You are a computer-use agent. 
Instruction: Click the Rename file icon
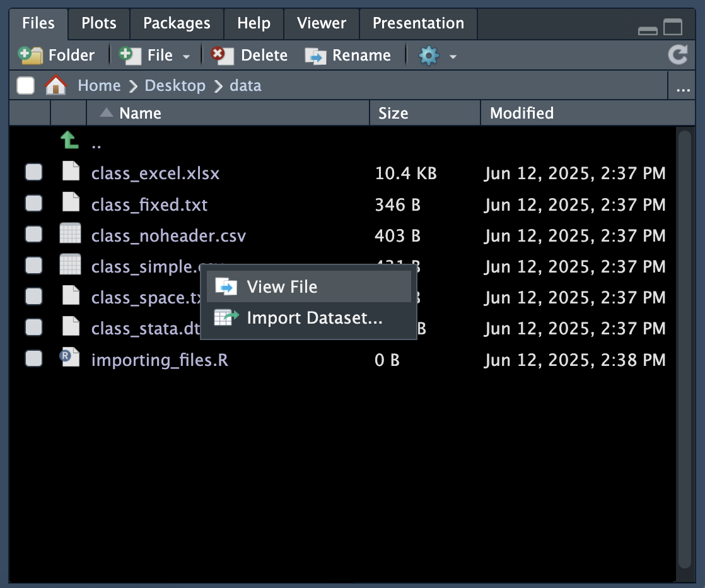click(x=315, y=56)
